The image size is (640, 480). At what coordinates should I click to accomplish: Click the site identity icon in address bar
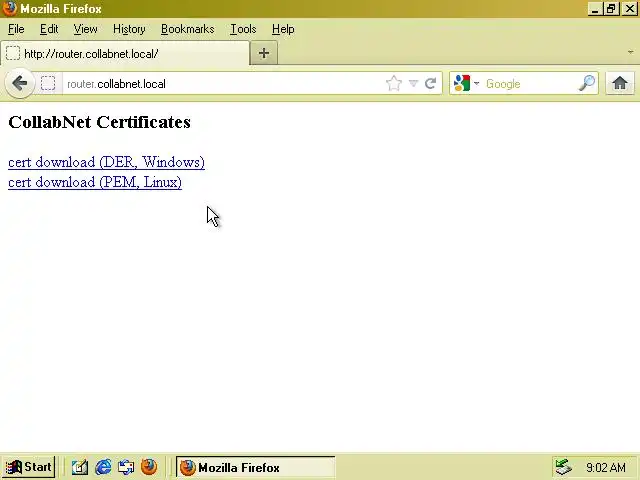pyautogui.click(x=48, y=84)
